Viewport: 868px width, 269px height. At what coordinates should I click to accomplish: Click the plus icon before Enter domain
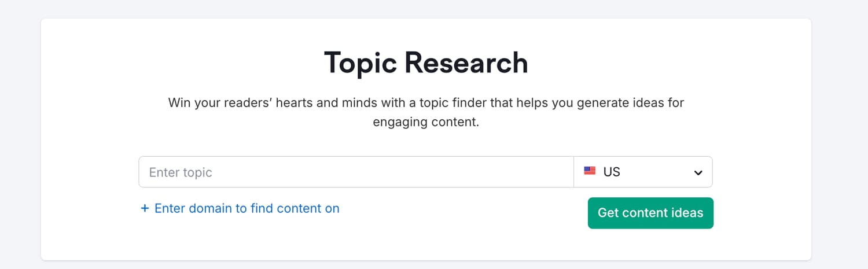coord(145,208)
